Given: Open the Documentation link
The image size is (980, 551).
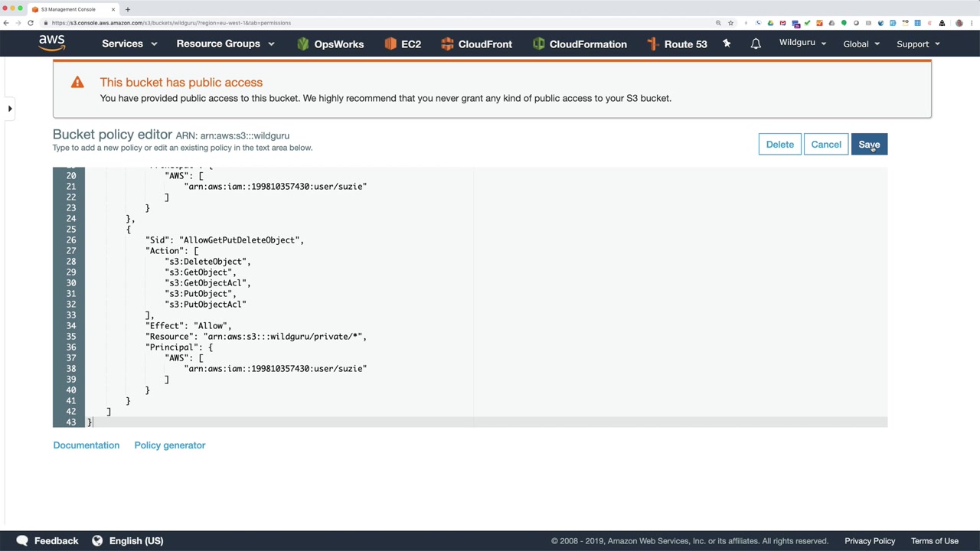Looking at the screenshot, I should pyautogui.click(x=87, y=445).
